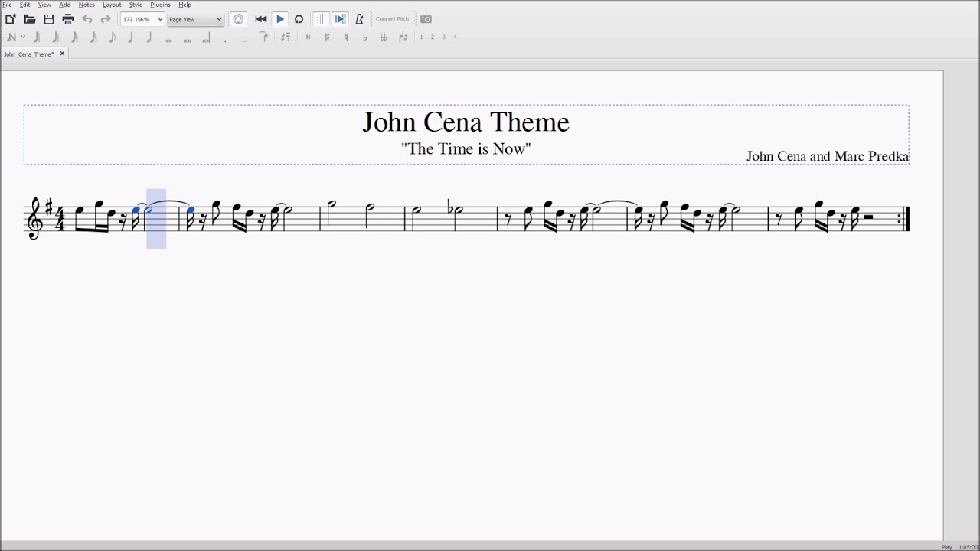This screenshot has width=980, height=551.
Task: Open the Add menu
Action: pyautogui.click(x=65, y=5)
